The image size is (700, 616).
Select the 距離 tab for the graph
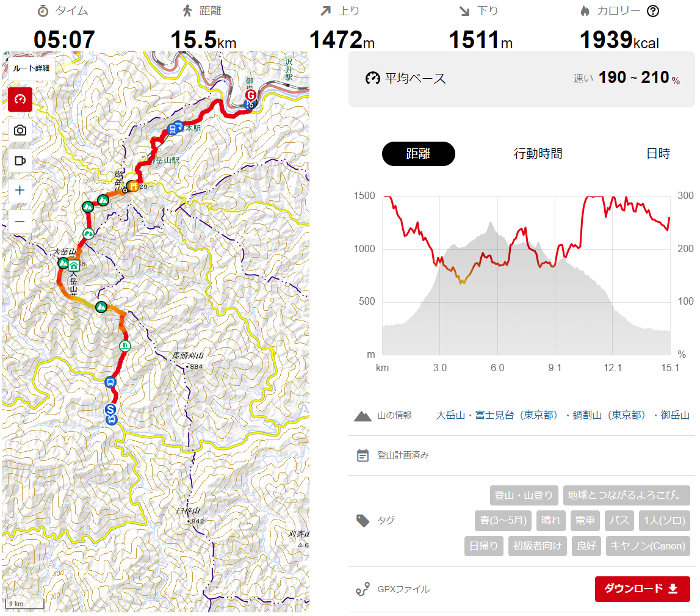418,154
